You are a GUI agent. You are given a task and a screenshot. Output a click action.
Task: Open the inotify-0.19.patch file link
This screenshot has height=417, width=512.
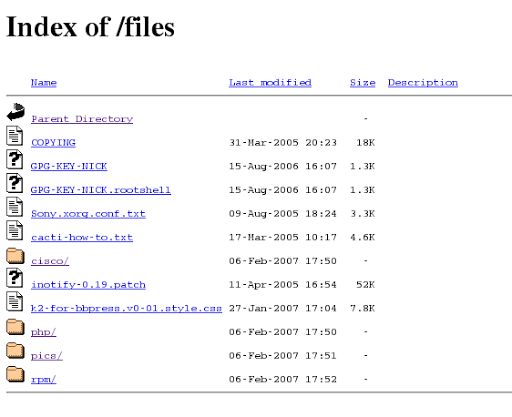pyautogui.click(x=88, y=285)
